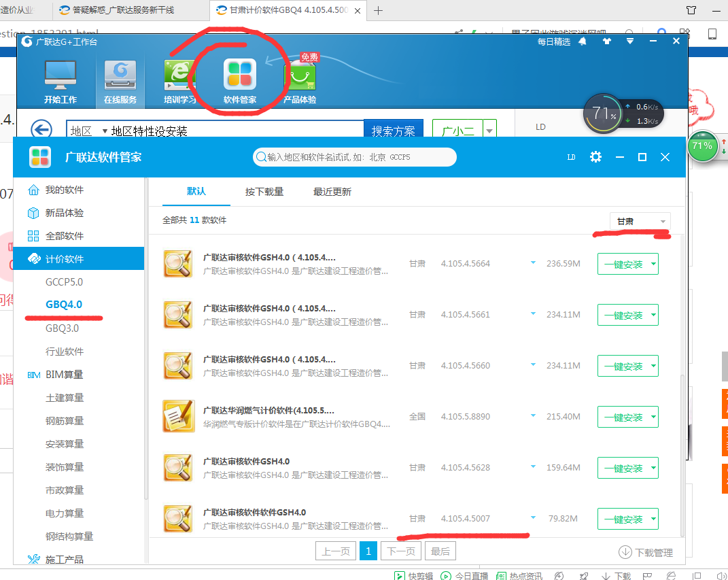Click icon of GSH4.0 version 4.105.4.5007 entry
Image resolution: width=728 pixels, height=580 pixels.
pos(178,518)
